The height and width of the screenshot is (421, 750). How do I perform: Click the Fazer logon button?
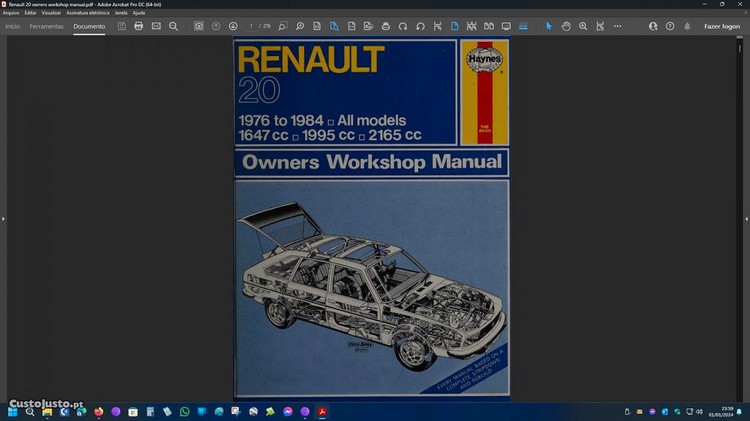click(x=722, y=26)
